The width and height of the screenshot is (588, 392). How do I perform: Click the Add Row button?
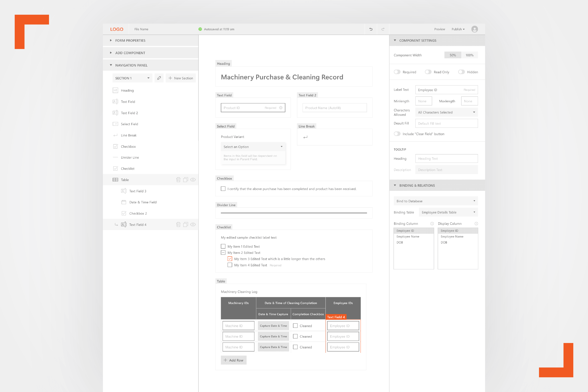pyautogui.click(x=233, y=360)
